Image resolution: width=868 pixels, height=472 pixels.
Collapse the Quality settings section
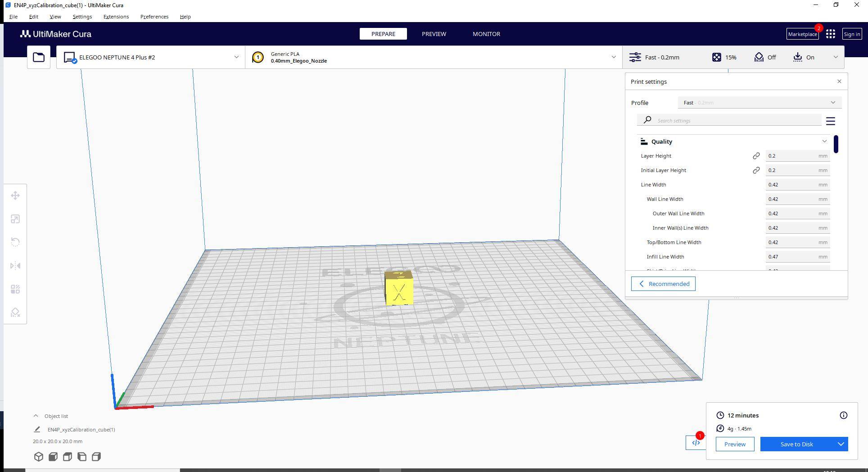click(824, 141)
